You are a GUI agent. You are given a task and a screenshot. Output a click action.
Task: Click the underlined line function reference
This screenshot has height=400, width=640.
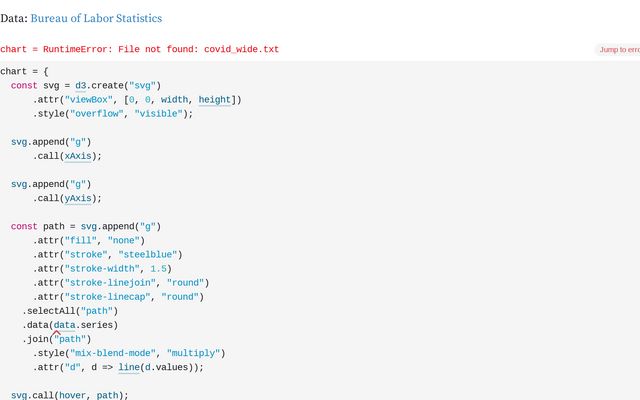pos(129,367)
